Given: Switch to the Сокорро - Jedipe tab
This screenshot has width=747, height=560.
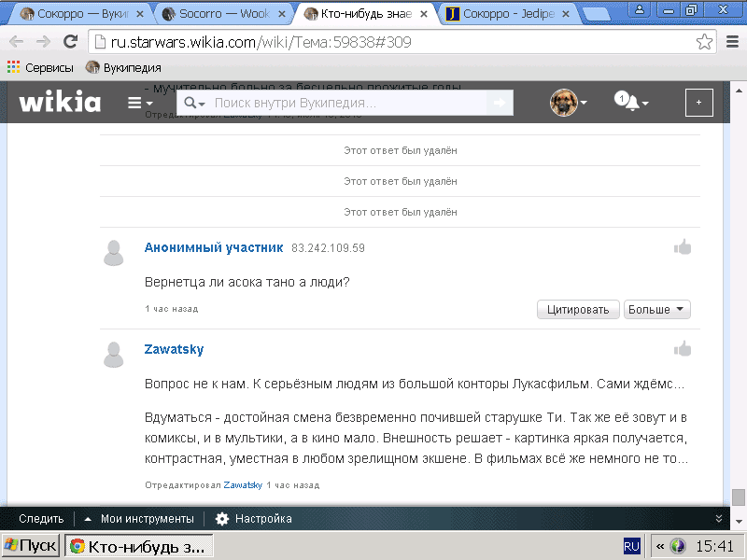Looking at the screenshot, I should [509, 14].
